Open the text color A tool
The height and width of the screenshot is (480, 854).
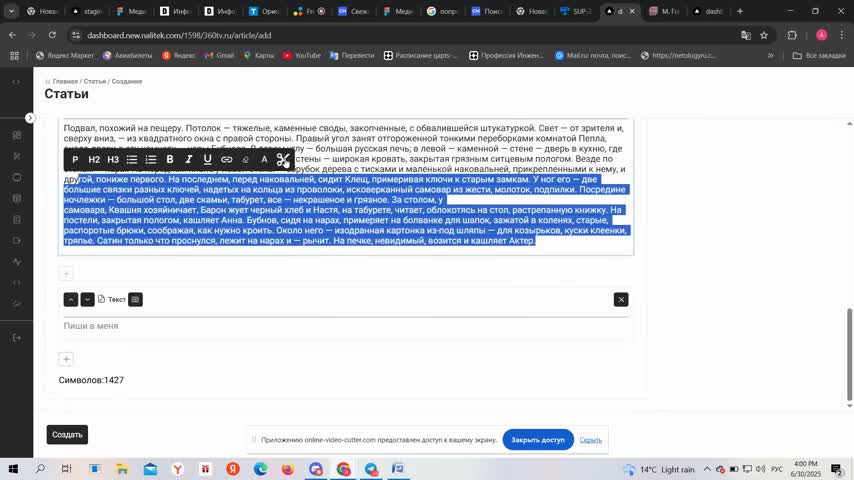pos(265,160)
